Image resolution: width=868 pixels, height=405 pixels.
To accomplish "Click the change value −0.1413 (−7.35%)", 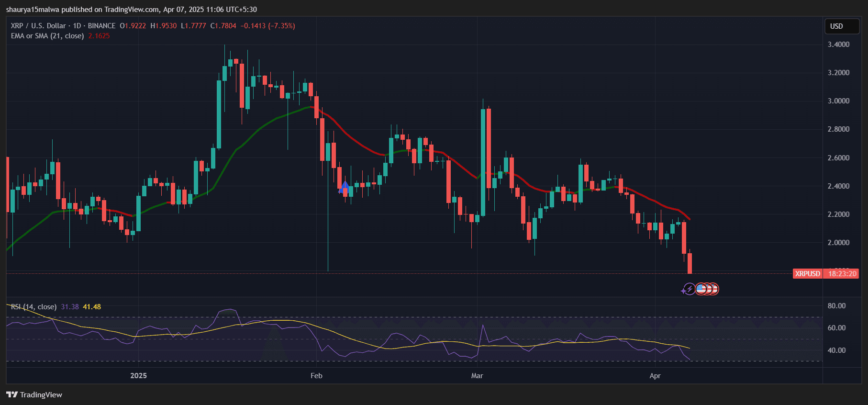I will pos(267,26).
